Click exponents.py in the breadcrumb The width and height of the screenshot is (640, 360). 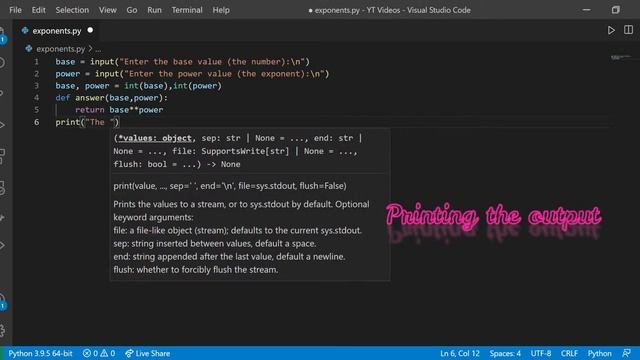[60, 49]
